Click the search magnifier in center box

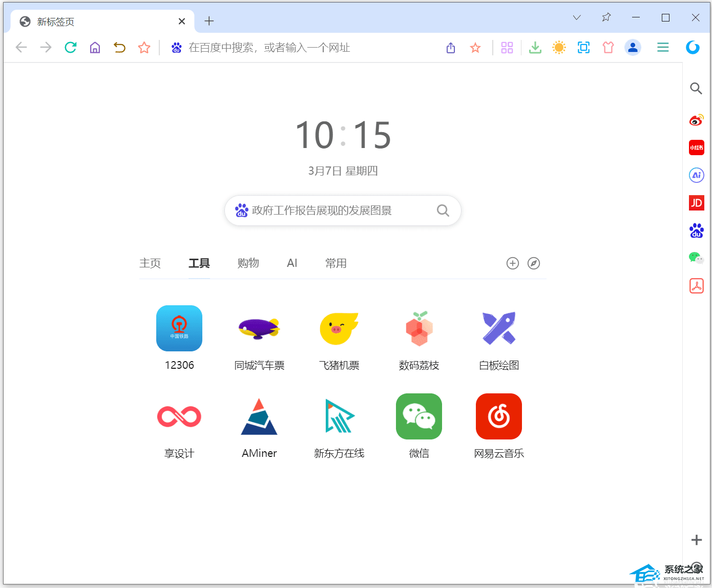[x=443, y=211]
